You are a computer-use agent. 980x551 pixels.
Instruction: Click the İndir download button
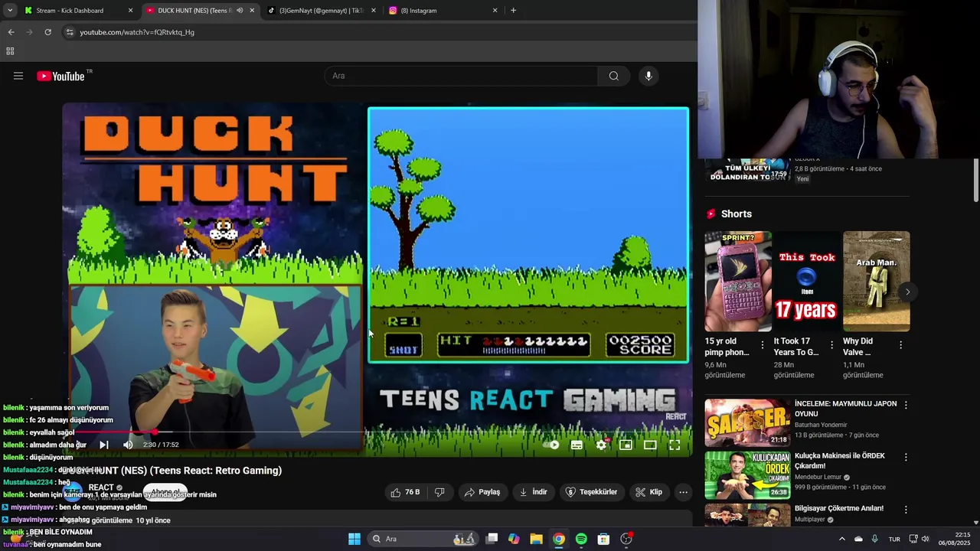coord(533,492)
